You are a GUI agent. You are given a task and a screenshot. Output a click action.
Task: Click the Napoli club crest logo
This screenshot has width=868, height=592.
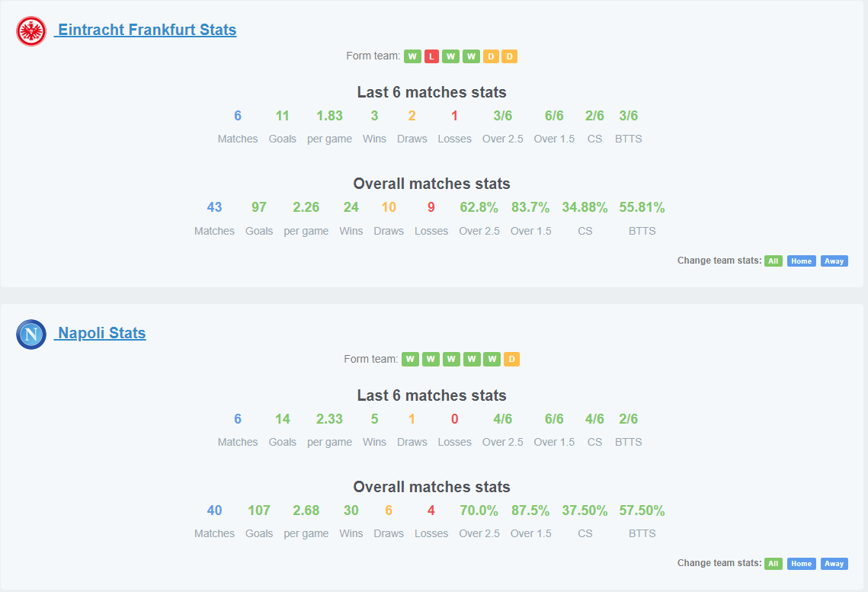31,334
